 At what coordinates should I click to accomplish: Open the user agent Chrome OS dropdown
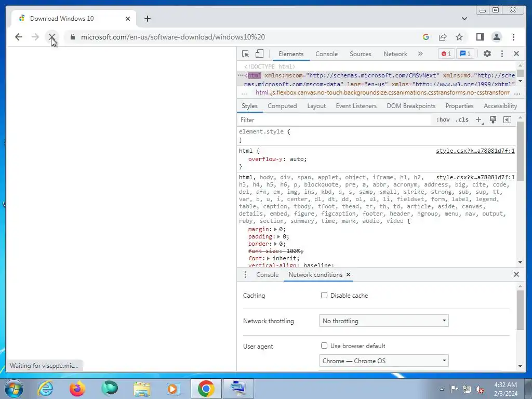(384, 361)
